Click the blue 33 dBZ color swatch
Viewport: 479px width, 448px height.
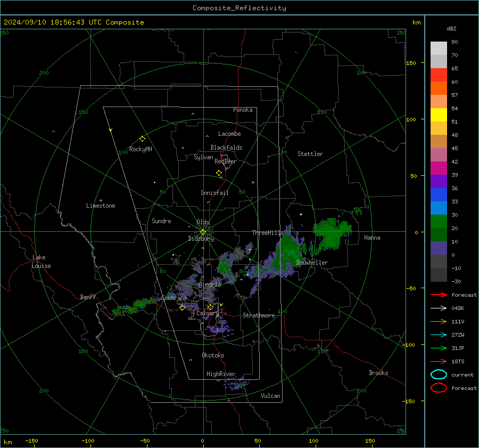[x=439, y=195]
